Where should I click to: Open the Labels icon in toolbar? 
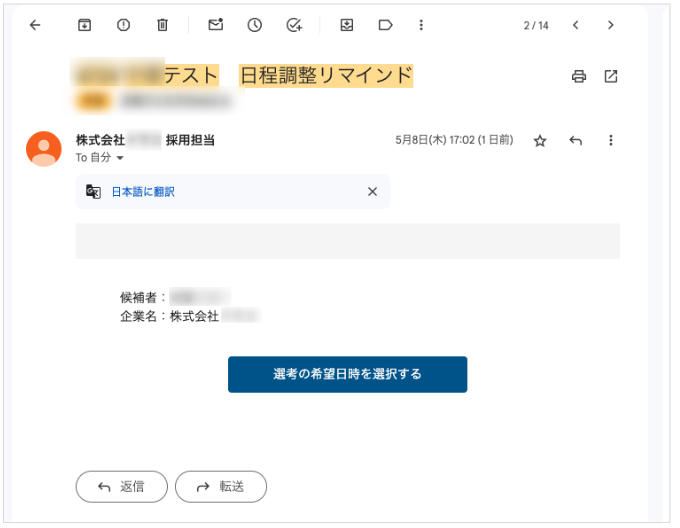385,25
